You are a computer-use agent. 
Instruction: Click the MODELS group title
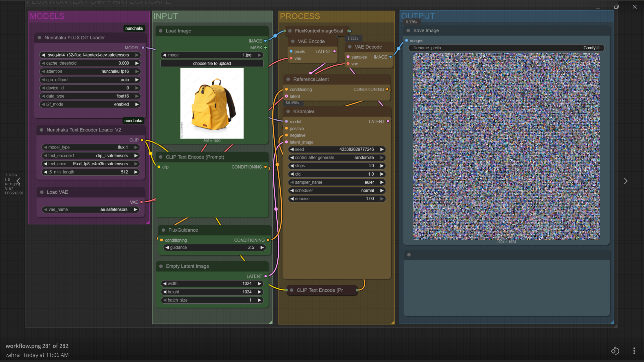click(47, 16)
